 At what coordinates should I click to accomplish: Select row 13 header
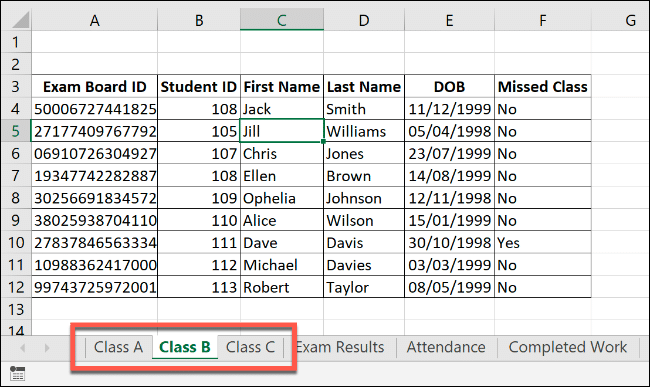16,310
